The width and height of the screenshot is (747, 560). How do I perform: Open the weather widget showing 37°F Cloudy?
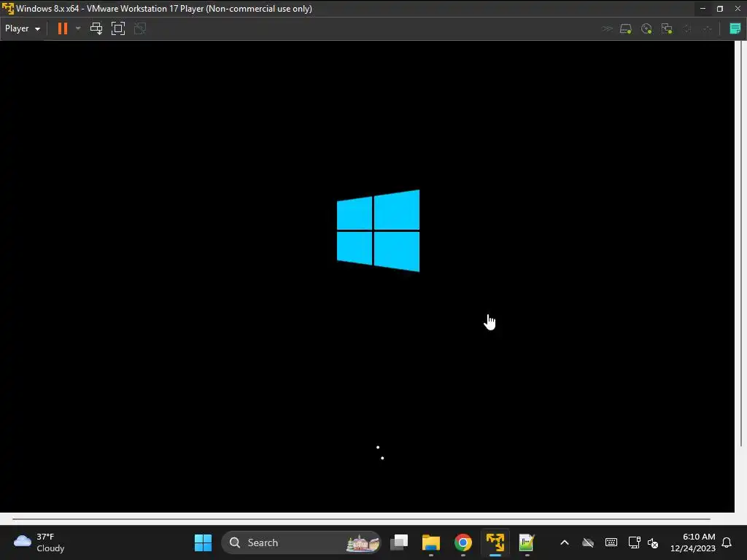click(x=39, y=542)
